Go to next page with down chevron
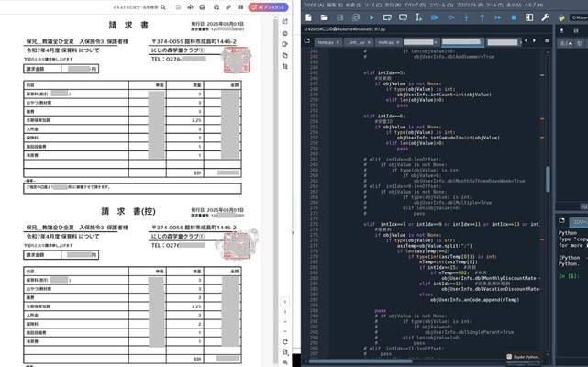This screenshot has width=588, height=367. click(x=285, y=331)
